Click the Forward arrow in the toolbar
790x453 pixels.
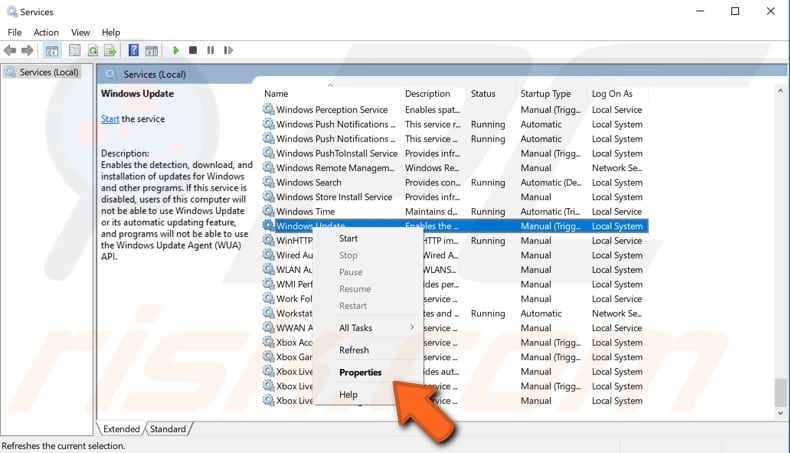(27, 50)
